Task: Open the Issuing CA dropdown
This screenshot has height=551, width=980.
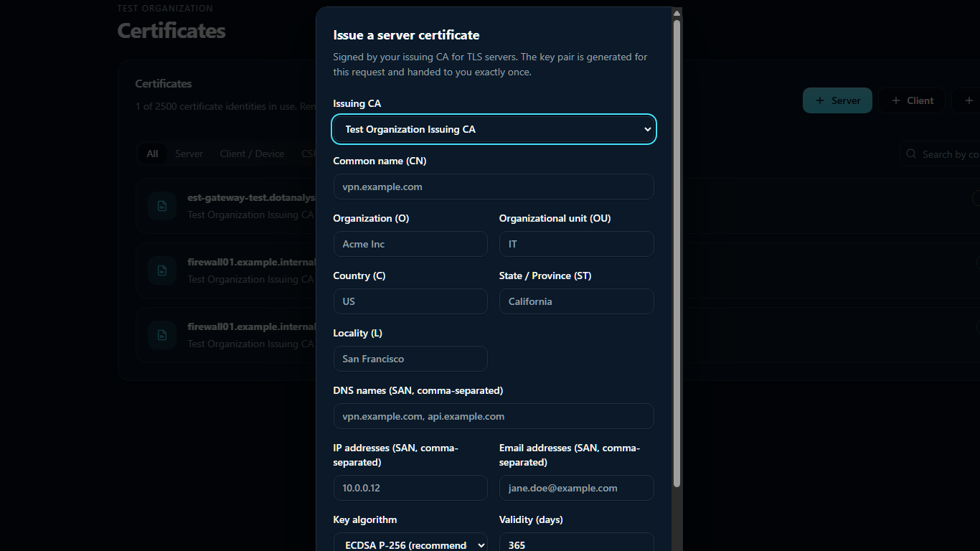Action: tap(494, 129)
